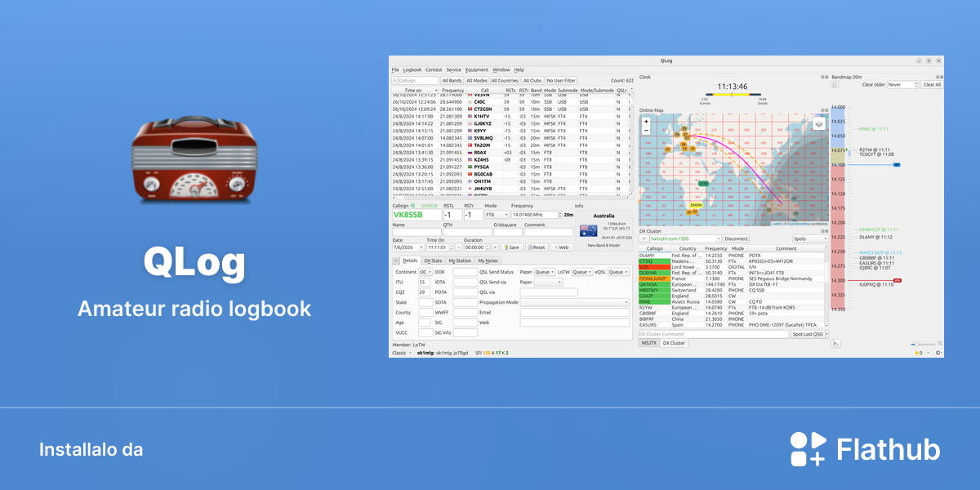Viewport: 980px width, 490px height.
Task: Click the Save button
Action: pyautogui.click(x=511, y=247)
